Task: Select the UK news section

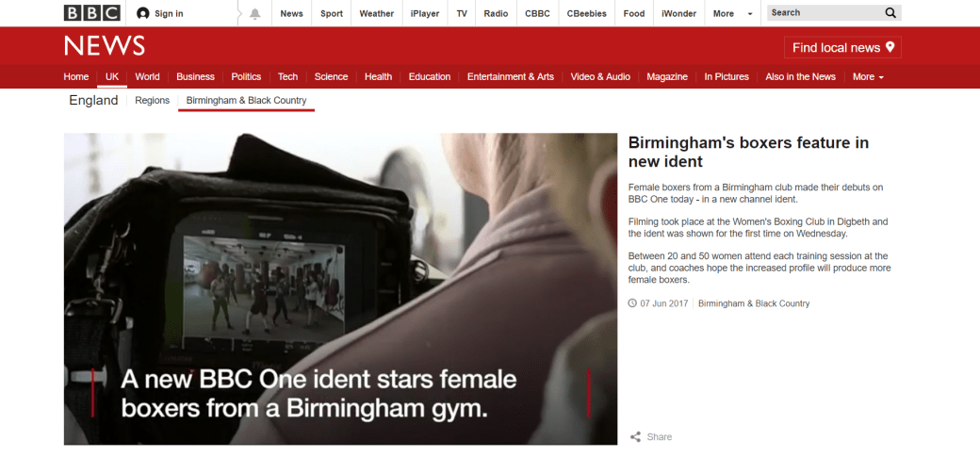Action: (x=112, y=77)
